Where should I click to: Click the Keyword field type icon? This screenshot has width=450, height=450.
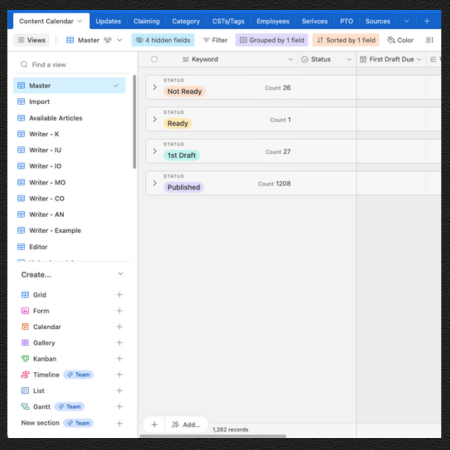click(x=186, y=59)
